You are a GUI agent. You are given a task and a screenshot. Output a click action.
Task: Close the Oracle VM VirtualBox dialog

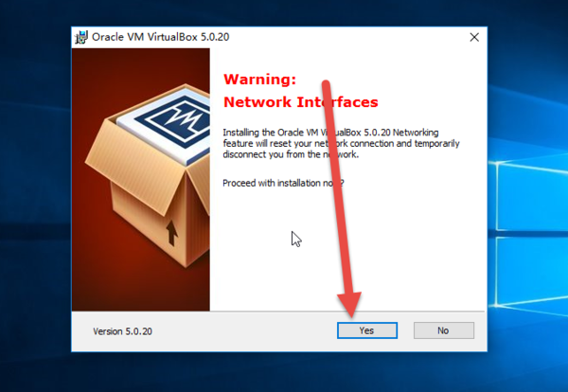coord(474,37)
